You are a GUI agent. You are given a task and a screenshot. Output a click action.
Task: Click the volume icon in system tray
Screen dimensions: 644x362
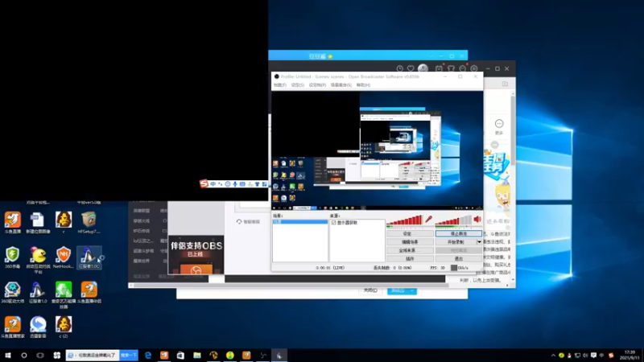pos(586,356)
